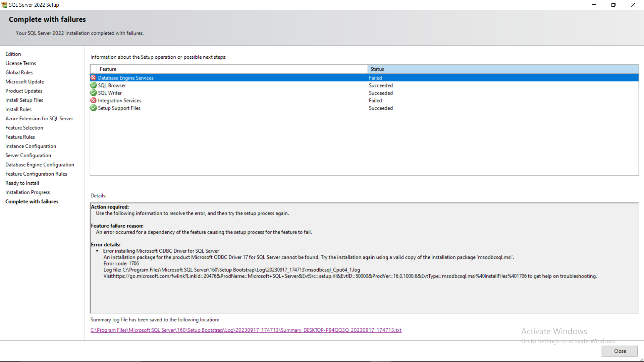
Task: Click the green check icon next to SQL Writer
Action: 94,93
